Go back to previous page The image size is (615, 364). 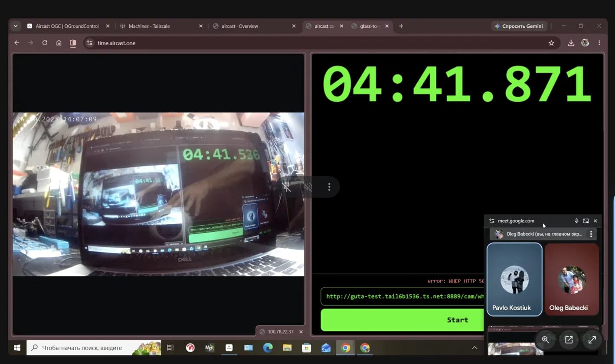pyautogui.click(x=16, y=43)
